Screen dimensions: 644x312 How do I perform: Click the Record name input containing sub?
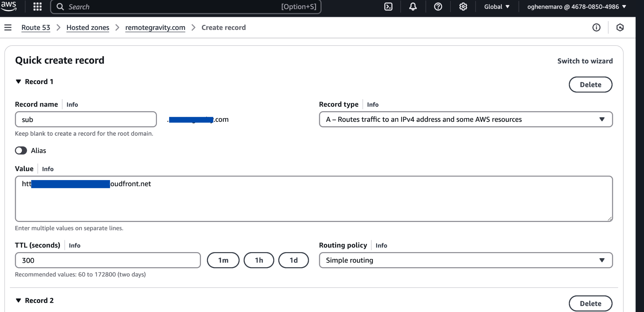click(x=86, y=119)
